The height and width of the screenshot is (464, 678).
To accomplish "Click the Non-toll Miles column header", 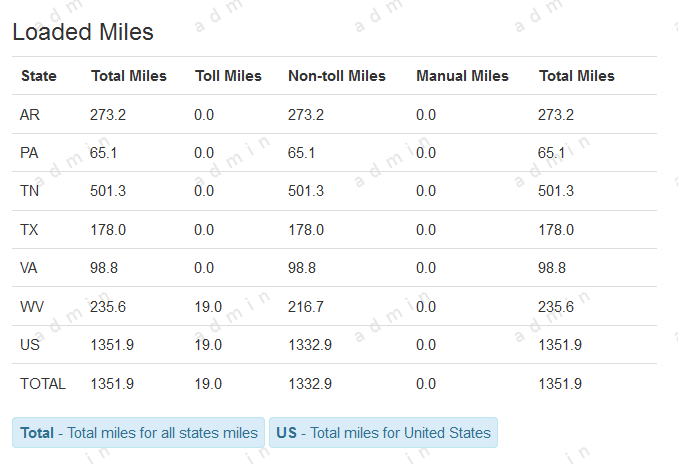I will pos(336,76).
